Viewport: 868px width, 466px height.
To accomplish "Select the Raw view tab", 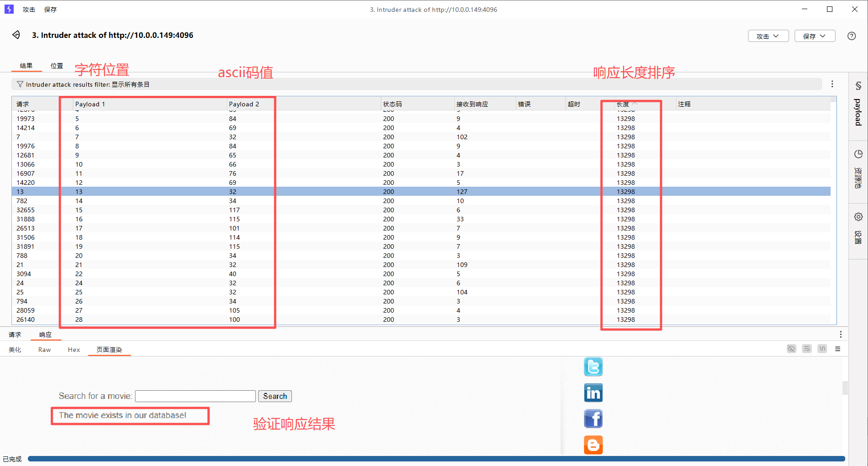I will point(45,350).
